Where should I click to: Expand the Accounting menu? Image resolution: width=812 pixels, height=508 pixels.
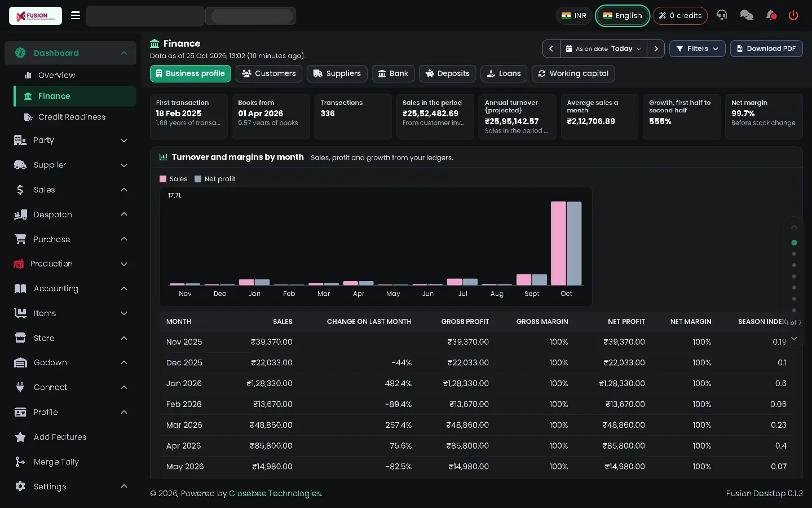point(70,288)
